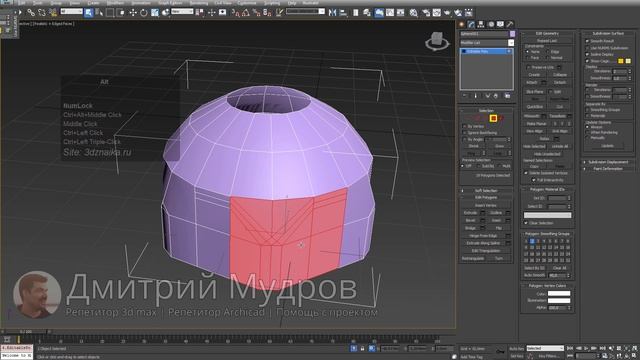Select Editable Poly in modifier stack
This screenshot has height=360, width=640.
click(486, 51)
